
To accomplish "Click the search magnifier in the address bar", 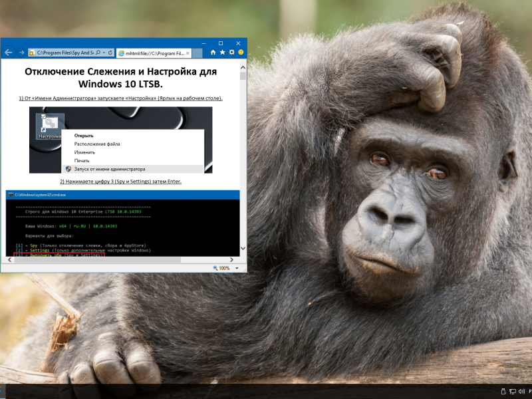I will point(98,53).
